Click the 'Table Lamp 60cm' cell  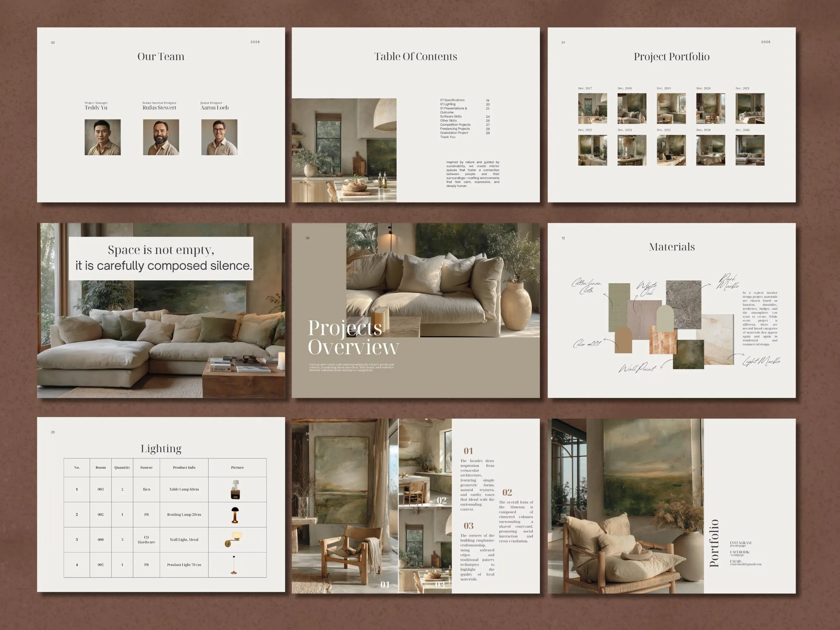point(184,489)
